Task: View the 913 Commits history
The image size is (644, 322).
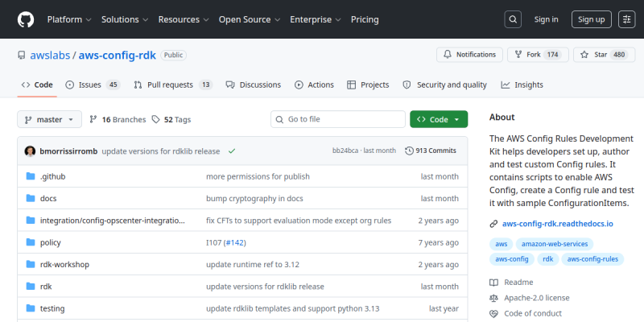Action: [431, 151]
